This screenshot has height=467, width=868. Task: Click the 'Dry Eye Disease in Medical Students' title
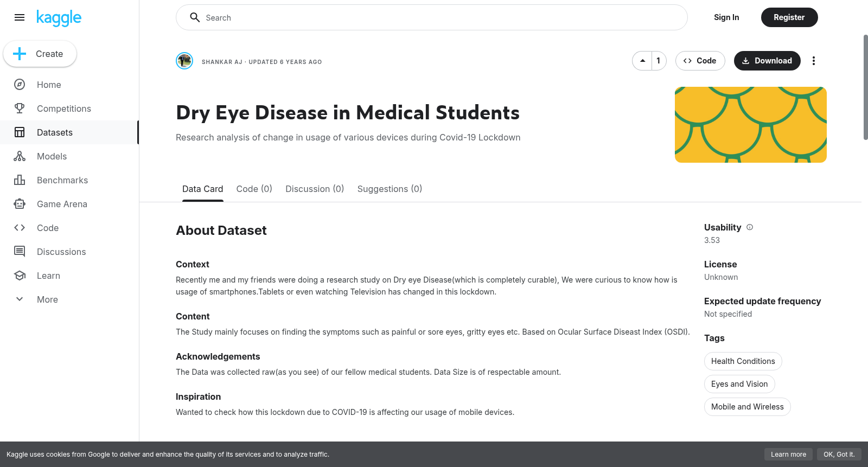(348, 113)
